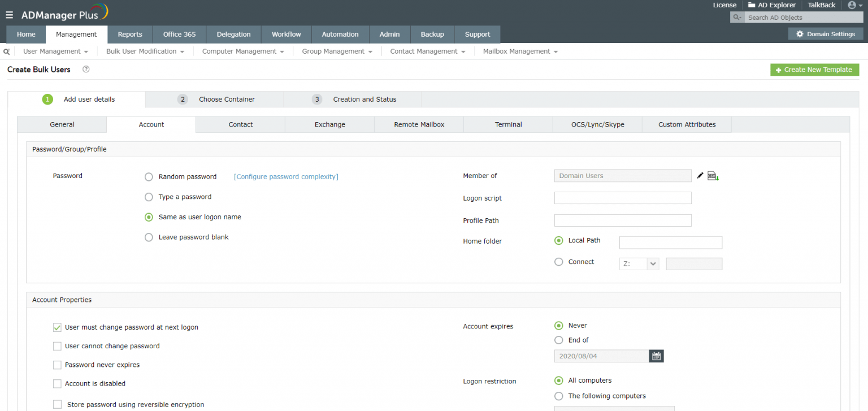The width and height of the screenshot is (868, 411).
Task: Open Custom Attributes sub-tab
Action: click(687, 124)
